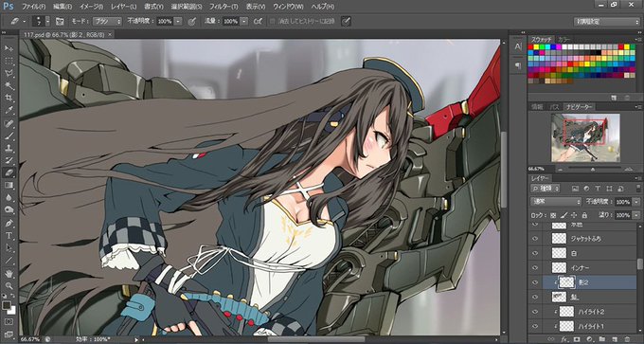This screenshot has height=344, width=644.
Task: Open the eraser mode dropdown
Action: click(x=107, y=22)
